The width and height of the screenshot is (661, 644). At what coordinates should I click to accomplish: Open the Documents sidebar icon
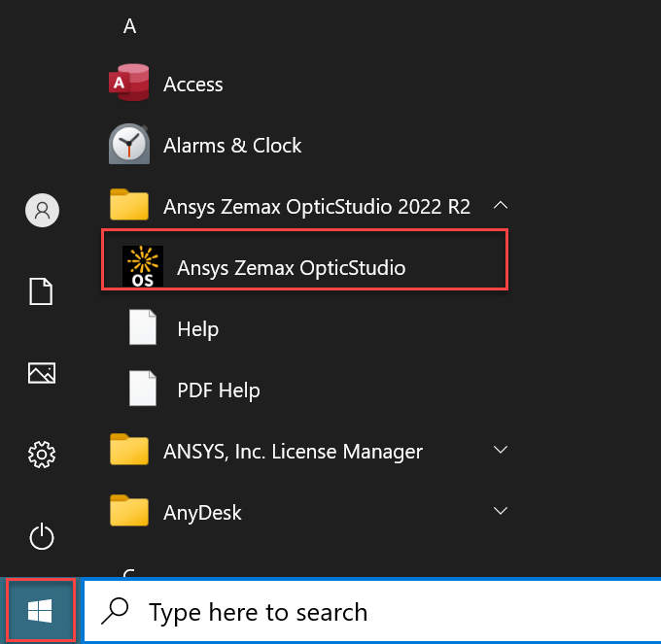41,291
